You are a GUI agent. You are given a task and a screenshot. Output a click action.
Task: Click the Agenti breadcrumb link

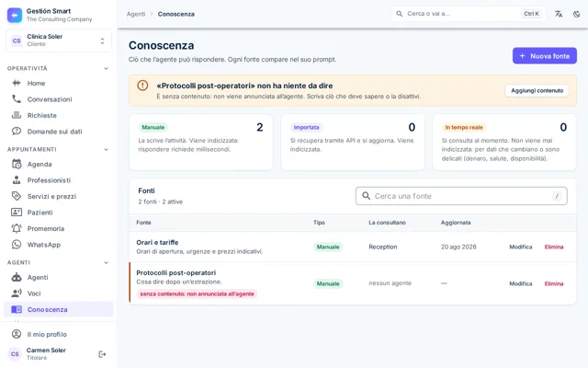coord(136,14)
